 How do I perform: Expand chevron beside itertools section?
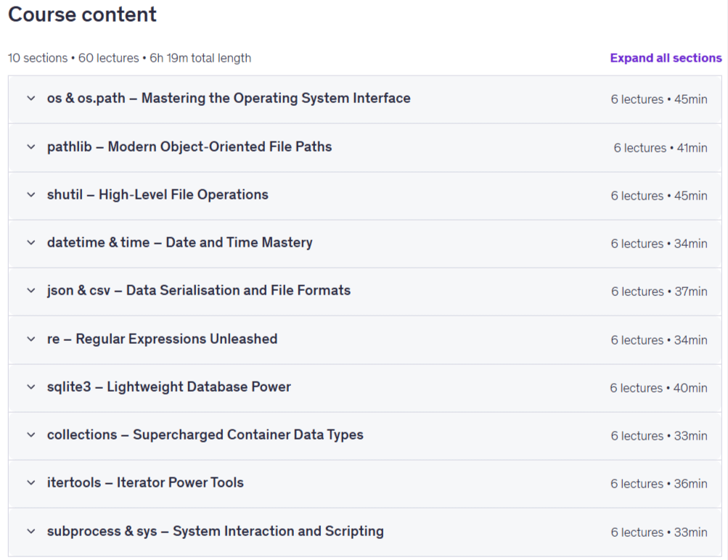tap(31, 483)
